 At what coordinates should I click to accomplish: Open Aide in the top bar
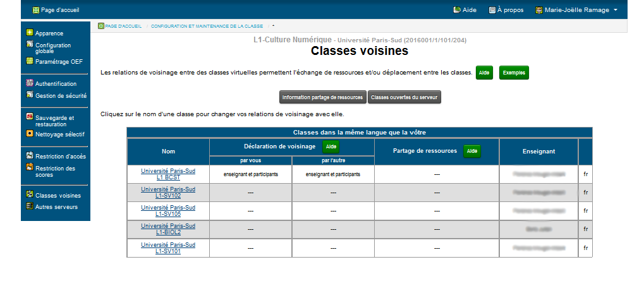click(465, 10)
